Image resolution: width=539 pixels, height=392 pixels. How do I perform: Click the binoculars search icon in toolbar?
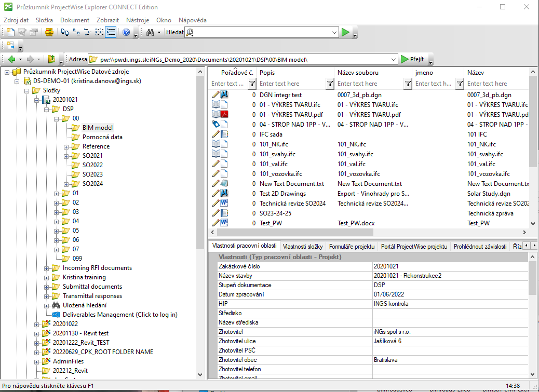click(150, 32)
